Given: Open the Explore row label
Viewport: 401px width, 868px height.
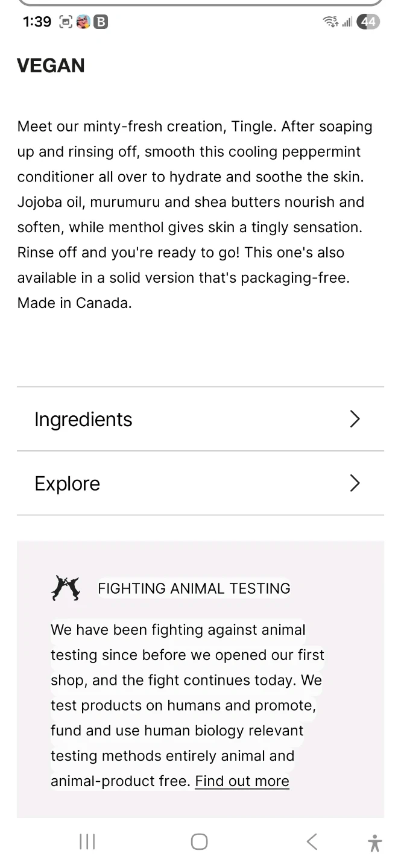Looking at the screenshot, I should pos(67,483).
